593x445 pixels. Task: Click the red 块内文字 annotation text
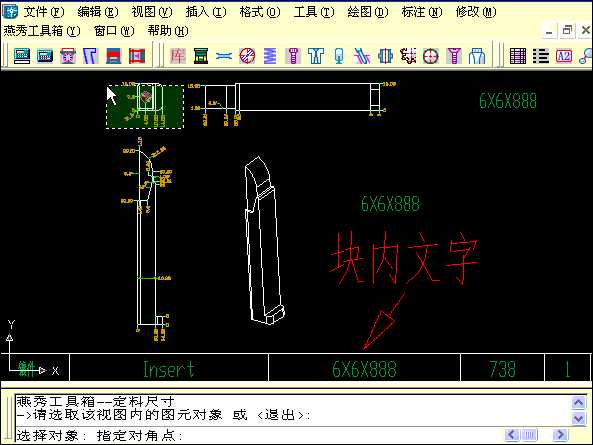click(x=404, y=258)
